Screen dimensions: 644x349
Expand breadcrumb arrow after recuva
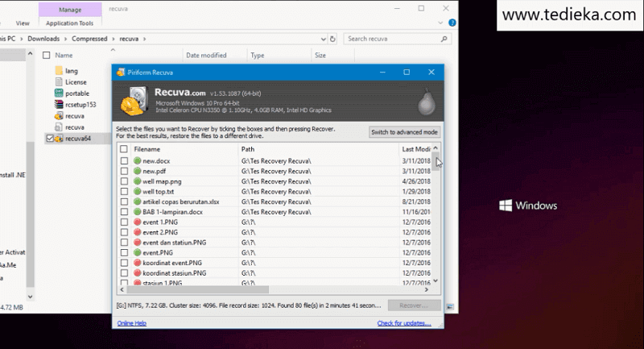point(144,39)
